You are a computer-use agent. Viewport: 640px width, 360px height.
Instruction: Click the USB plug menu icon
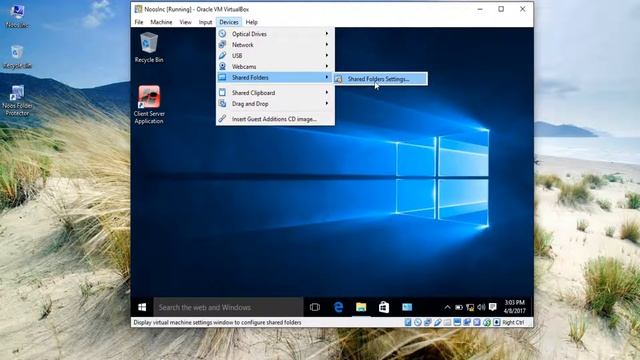(222, 56)
